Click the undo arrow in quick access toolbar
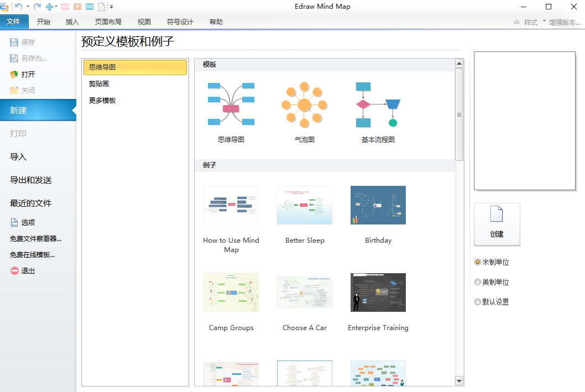 pos(18,7)
